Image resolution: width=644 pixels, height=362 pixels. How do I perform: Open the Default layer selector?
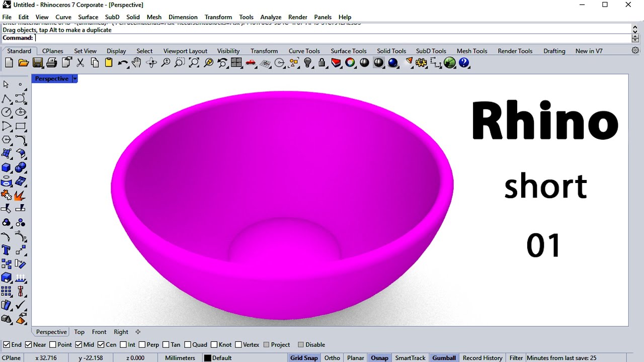pos(221,358)
